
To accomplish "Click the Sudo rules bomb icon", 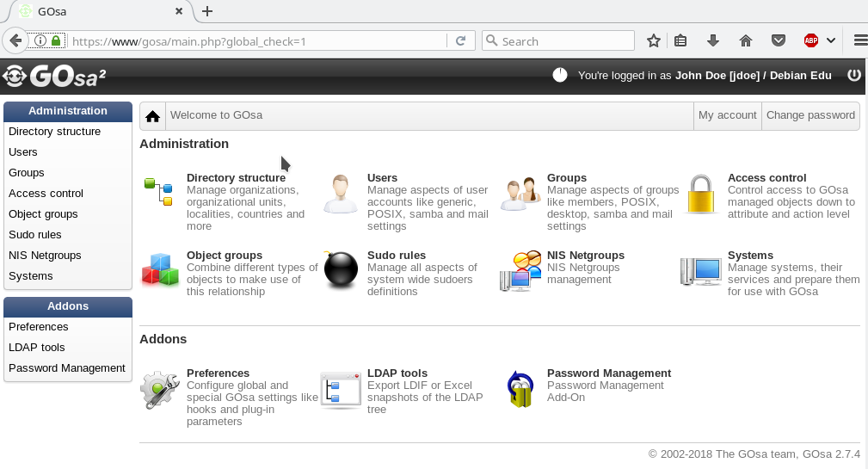I will point(340,269).
